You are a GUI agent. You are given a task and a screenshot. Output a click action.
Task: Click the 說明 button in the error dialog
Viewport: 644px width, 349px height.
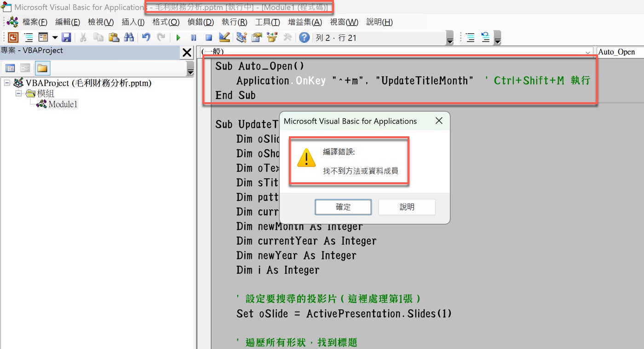(x=407, y=207)
